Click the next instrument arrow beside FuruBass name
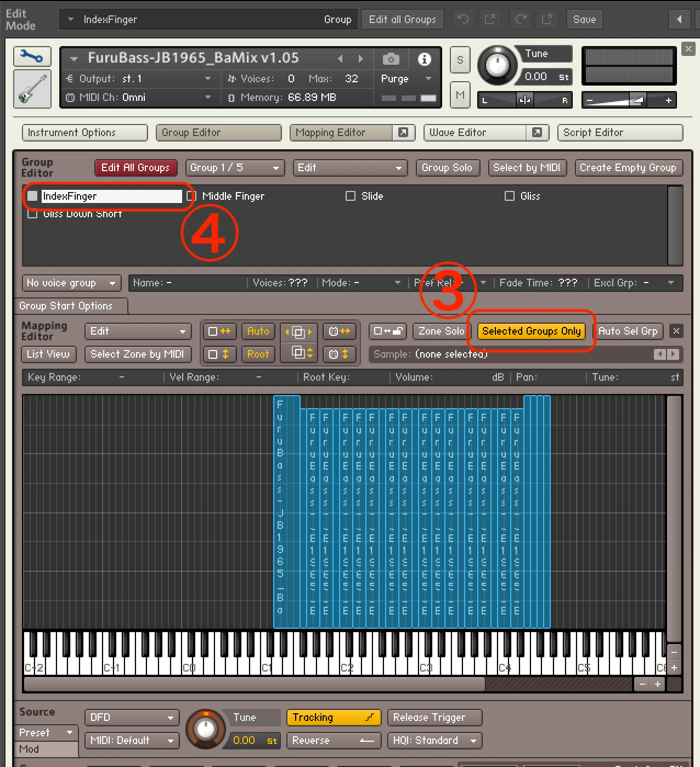The height and width of the screenshot is (767, 700). tap(360, 59)
